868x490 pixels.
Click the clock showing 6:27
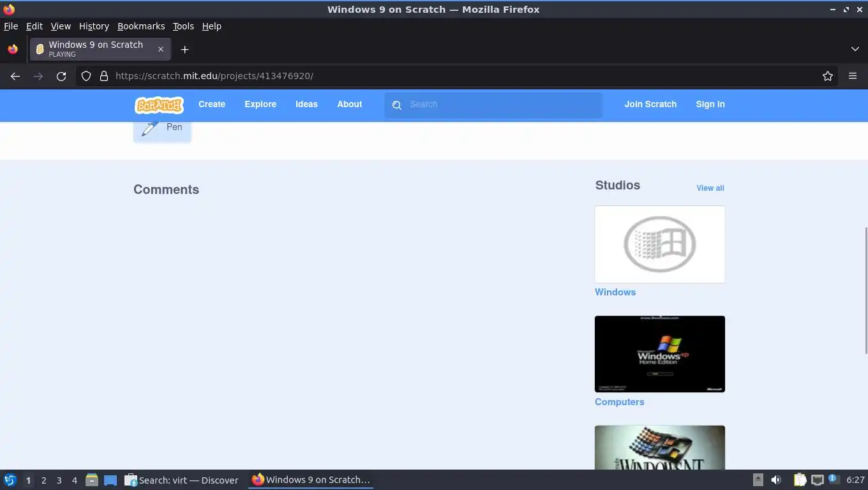(855, 480)
